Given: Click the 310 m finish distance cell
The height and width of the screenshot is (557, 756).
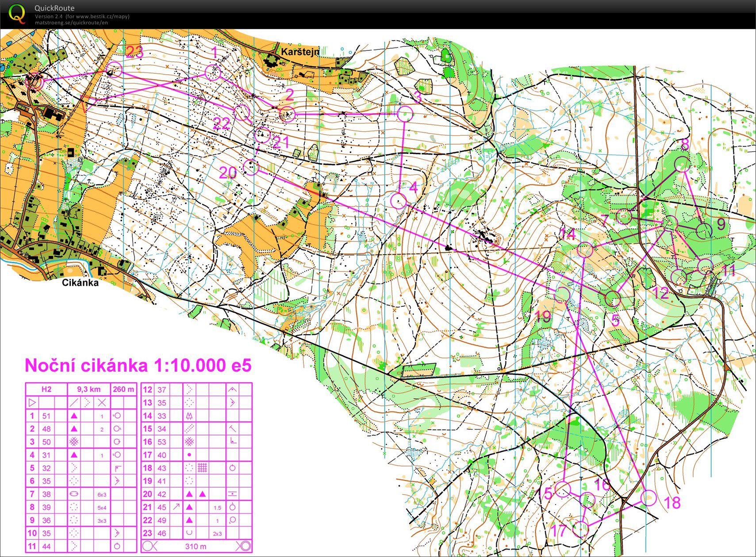Looking at the screenshot, I should point(196,546).
